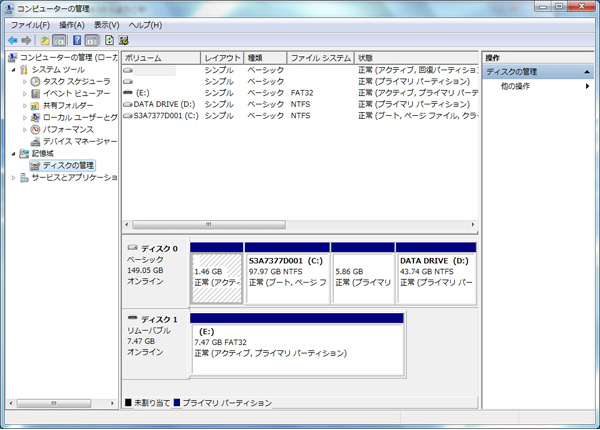Open the 操作(A) menu
This screenshot has height=430, width=600.
tap(72, 24)
